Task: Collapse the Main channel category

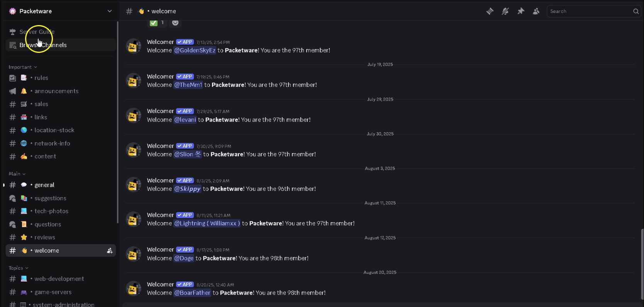Action: click(x=17, y=174)
